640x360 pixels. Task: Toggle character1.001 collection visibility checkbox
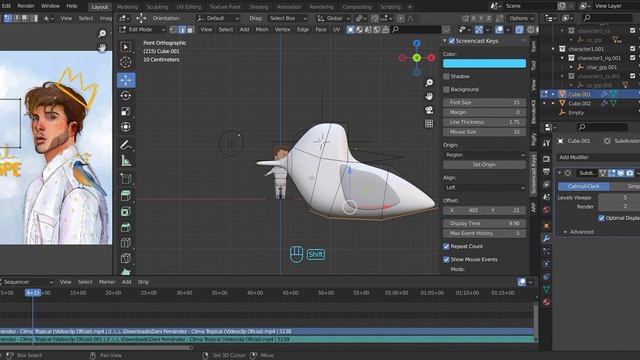click(633, 49)
